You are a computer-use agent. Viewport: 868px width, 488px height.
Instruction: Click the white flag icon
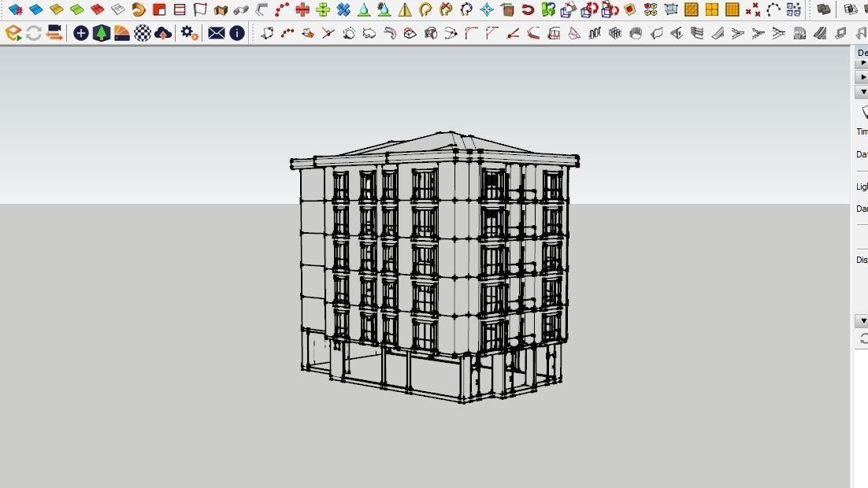click(200, 9)
